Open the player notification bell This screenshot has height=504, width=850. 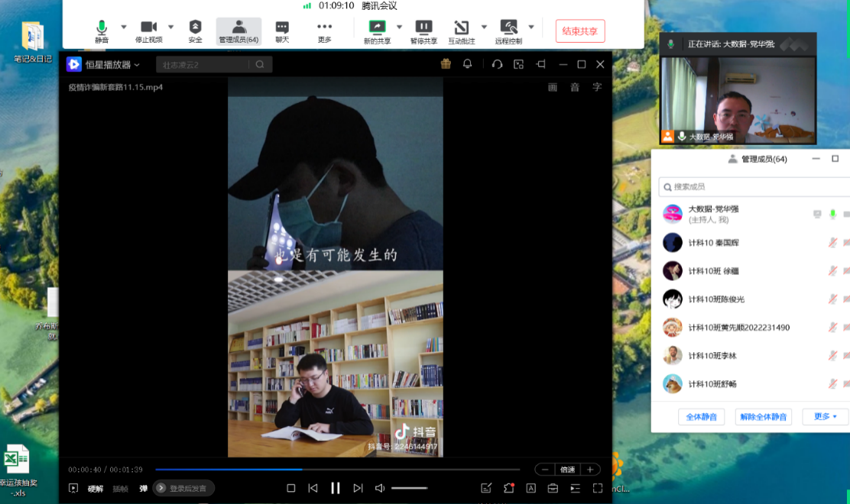pos(467,64)
